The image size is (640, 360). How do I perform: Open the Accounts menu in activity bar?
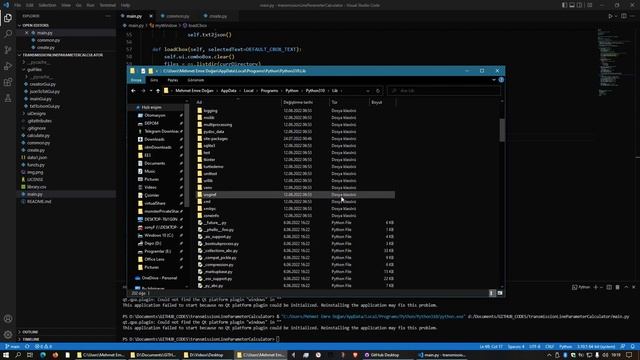click(x=8, y=319)
